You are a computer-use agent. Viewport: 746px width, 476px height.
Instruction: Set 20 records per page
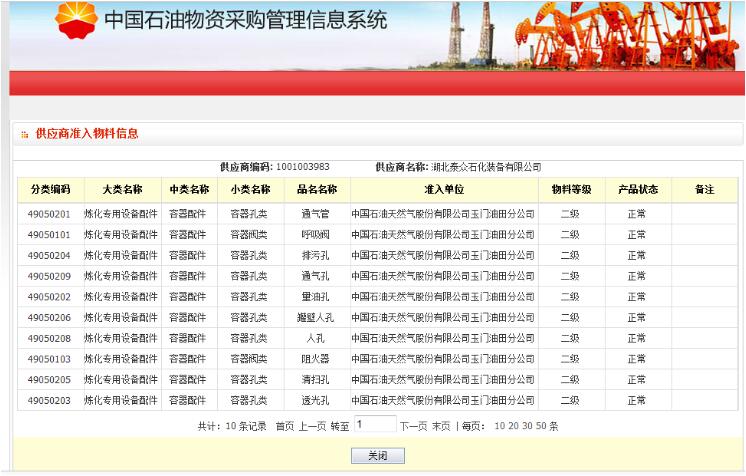(x=513, y=426)
